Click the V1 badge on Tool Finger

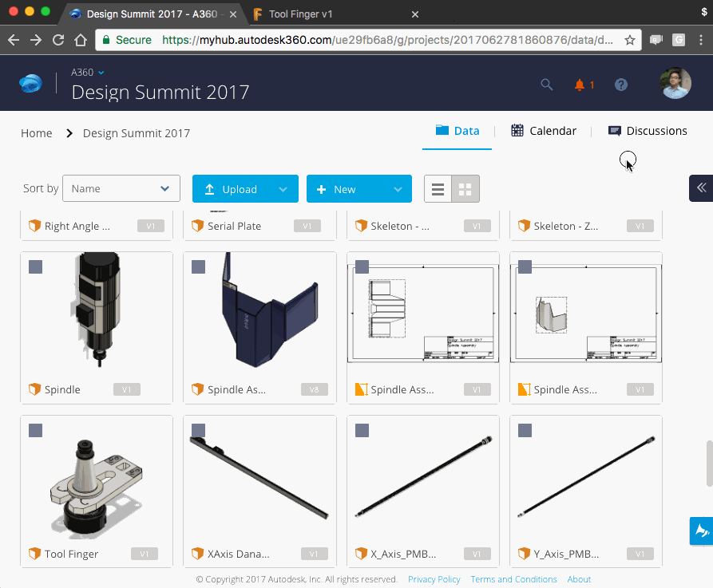145,554
